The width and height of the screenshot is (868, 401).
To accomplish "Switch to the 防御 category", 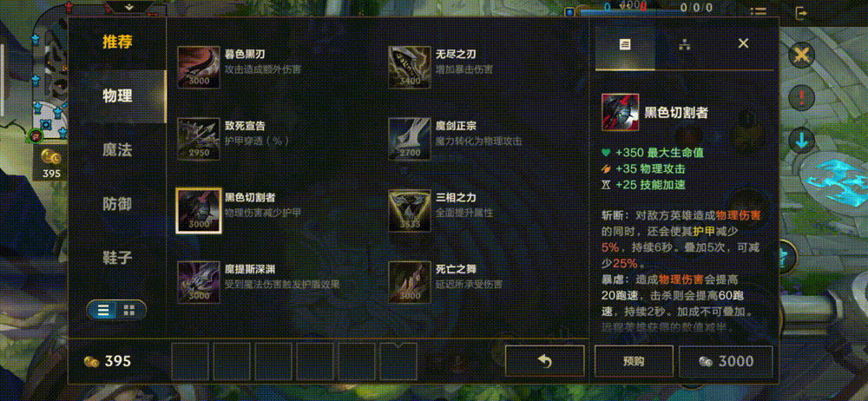I will (117, 204).
